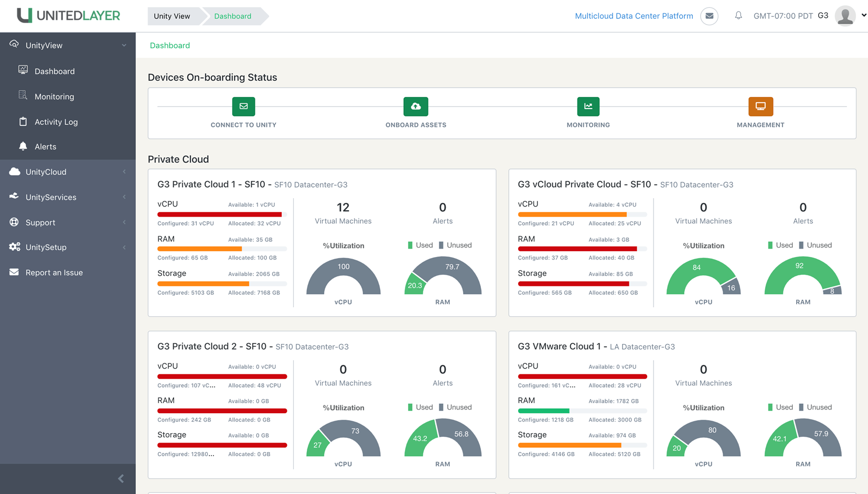Open the mail envelope icon in header
Image resolution: width=868 pixels, height=494 pixels.
click(709, 16)
